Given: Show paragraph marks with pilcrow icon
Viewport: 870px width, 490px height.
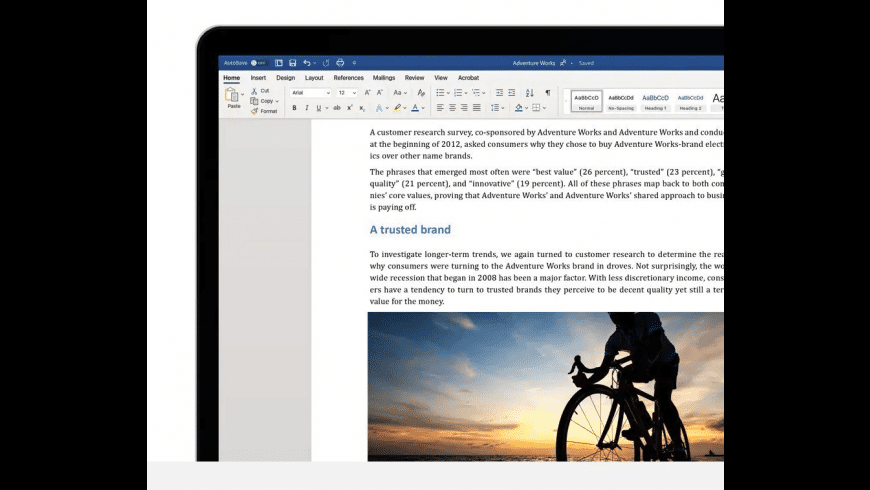Looking at the screenshot, I should pos(548,93).
